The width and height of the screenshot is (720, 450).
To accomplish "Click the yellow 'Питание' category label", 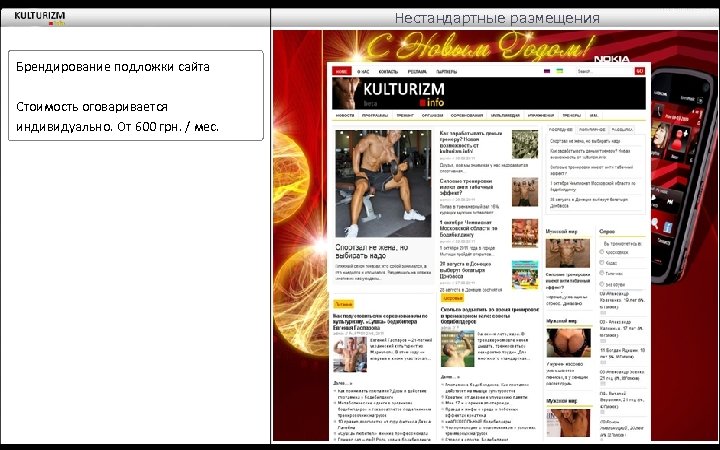I will point(343,304).
